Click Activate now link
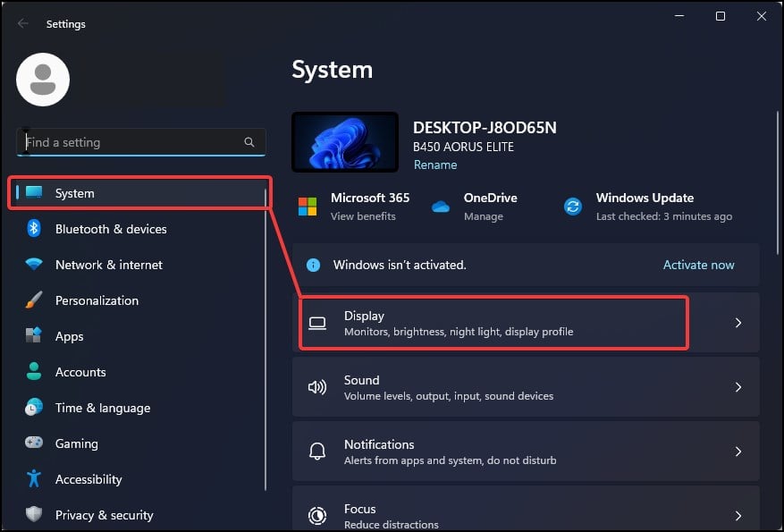The height and width of the screenshot is (532, 784). [698, 265]
